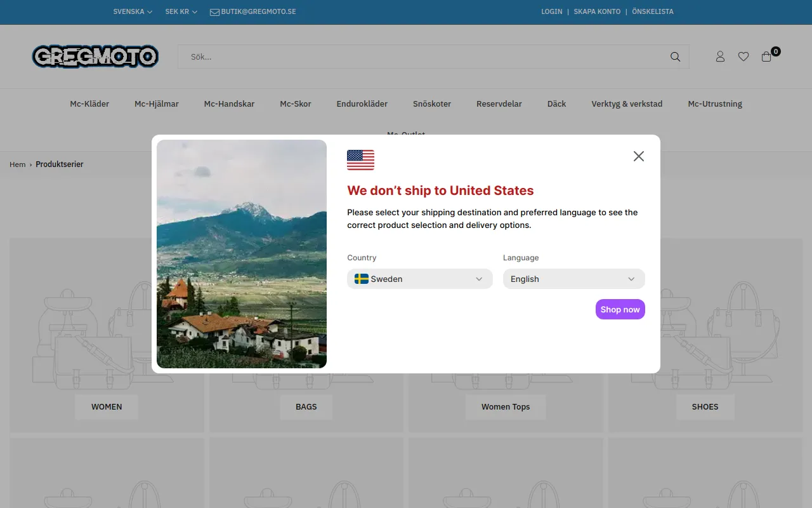This screenshot has height=508, width=812.
Task: Click the mountain village image in popup
Action: pos(242,254)
